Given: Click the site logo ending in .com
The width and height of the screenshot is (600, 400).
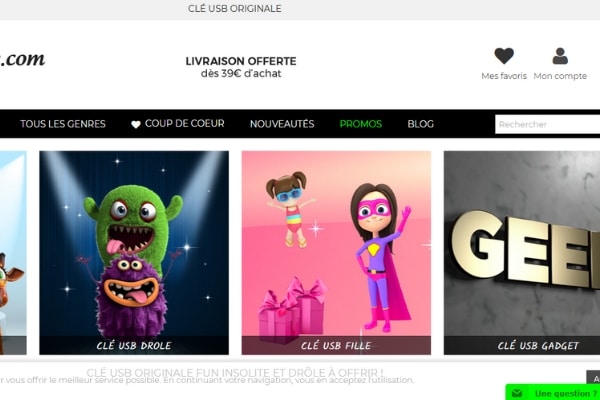Looking at the screenshot, I should click(x=22, y=59).
